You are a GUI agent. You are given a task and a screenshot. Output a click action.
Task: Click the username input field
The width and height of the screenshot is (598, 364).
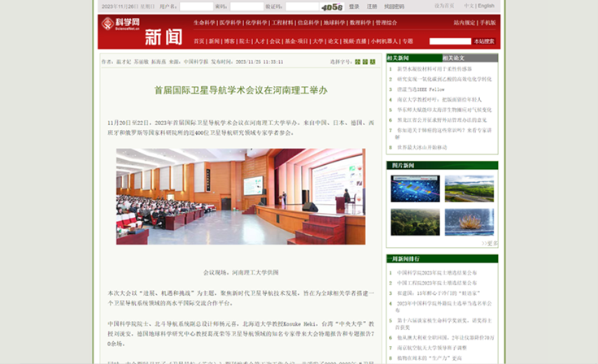click(x=195, y=6)
